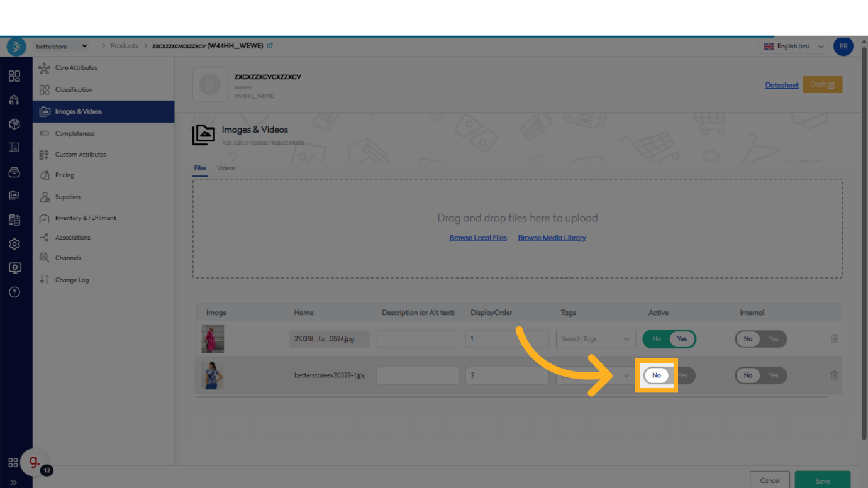Click the Browse Local Files link
The height and width of the screenshot is (488, 868).
(x=477, y=238)
